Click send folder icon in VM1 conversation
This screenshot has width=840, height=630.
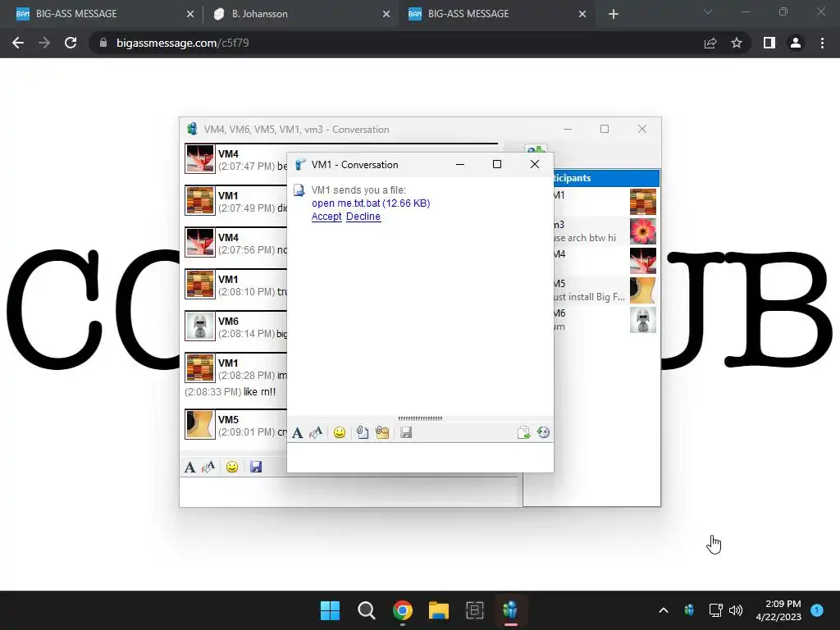coord(382,433)
